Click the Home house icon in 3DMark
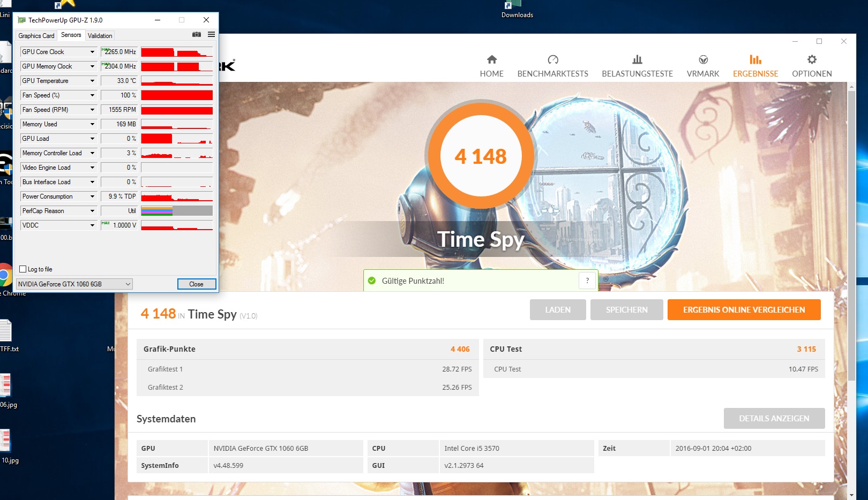This screenshot has height=500, width=868. [492, 59]
